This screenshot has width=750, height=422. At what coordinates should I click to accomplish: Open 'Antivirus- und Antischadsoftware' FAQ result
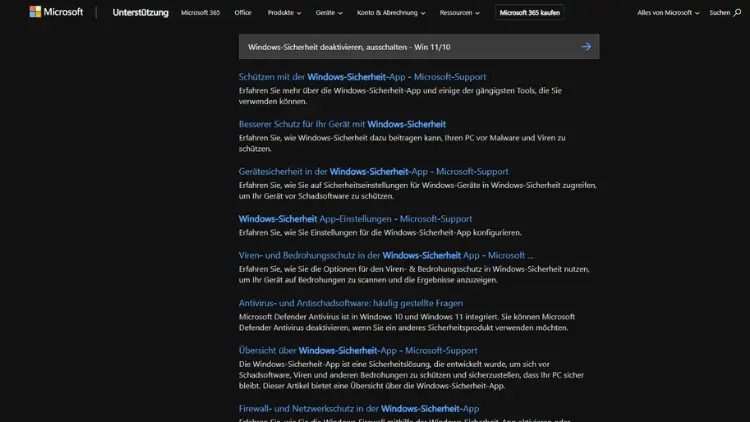351,303
